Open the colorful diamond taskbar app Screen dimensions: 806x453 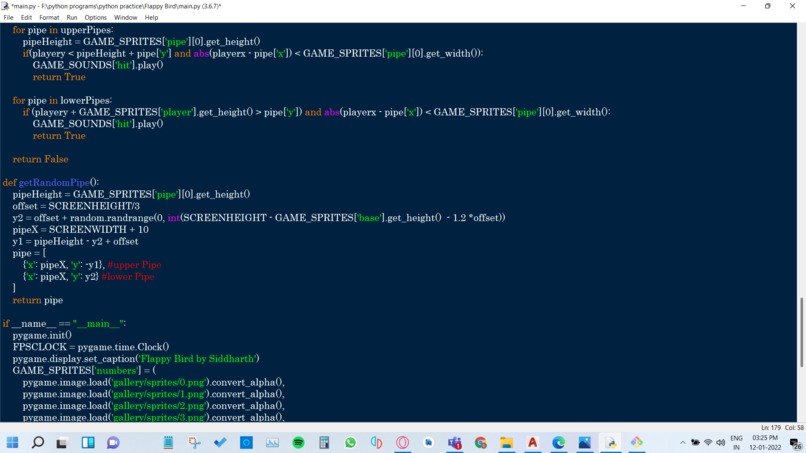click(x=636, y=442)
